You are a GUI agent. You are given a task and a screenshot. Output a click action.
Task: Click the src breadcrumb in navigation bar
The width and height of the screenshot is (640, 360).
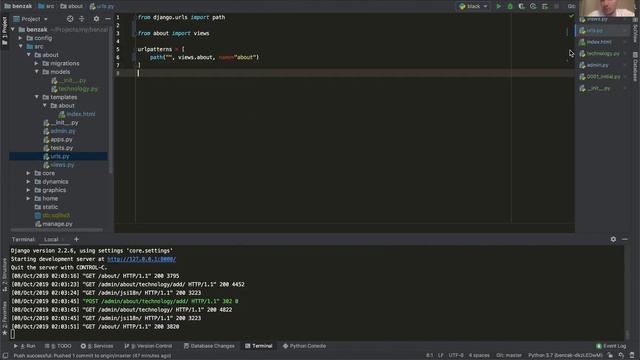[x=46, y=6]
